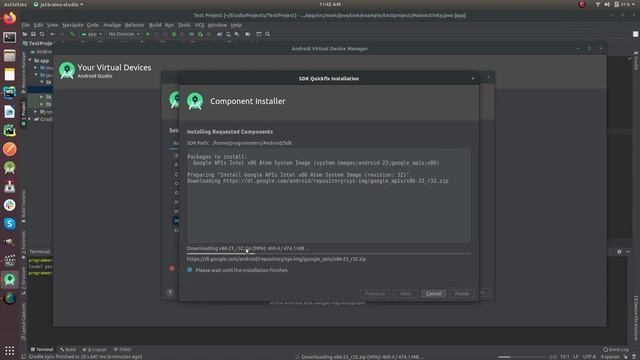
Task: Collapse the app module in project tree
Action: [x=30, y=60]
